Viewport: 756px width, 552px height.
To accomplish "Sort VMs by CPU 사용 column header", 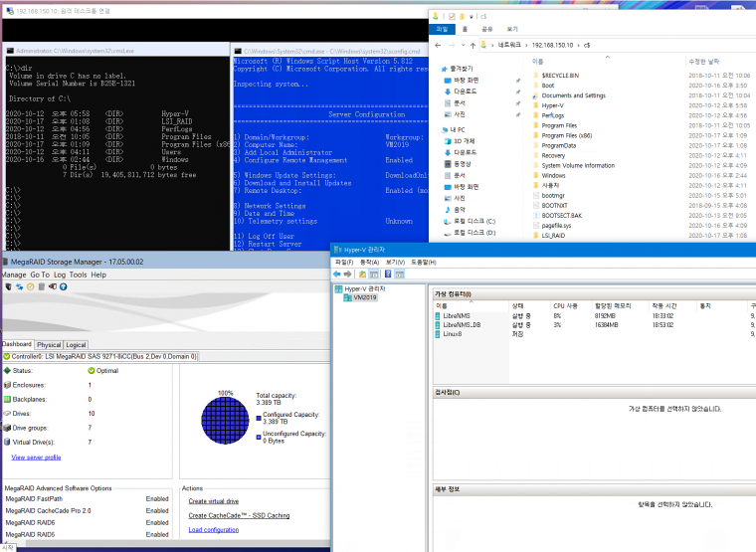I will coord(566,306).
